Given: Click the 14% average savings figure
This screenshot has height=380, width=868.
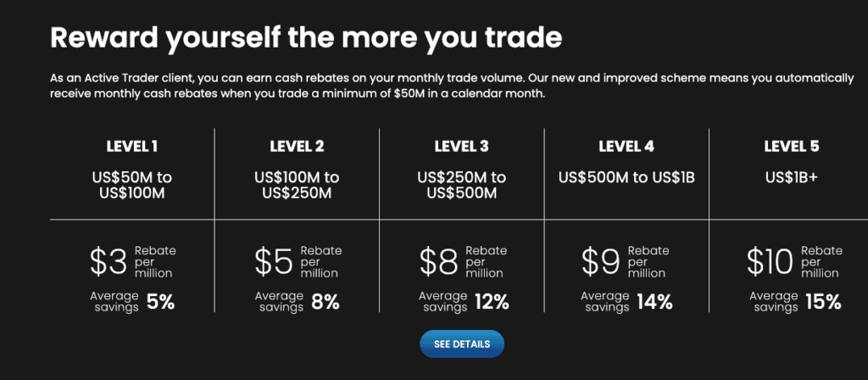Looking at the screenshot, I should tap(654, 303).
